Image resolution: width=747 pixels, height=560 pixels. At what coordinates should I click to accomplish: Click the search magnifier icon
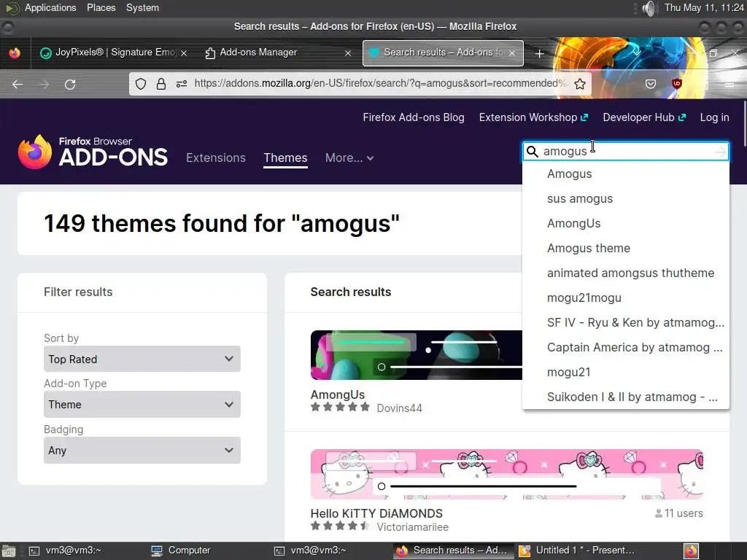pos(532,152)
